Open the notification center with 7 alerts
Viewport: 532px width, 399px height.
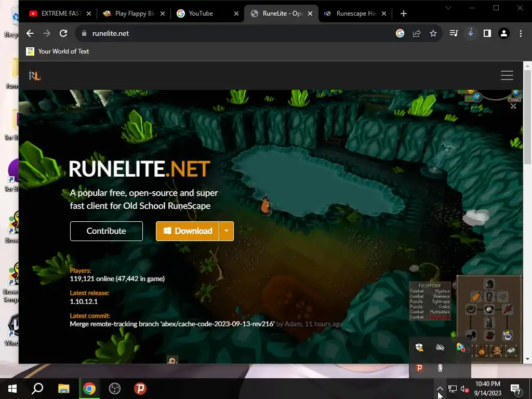pos(516,389)
